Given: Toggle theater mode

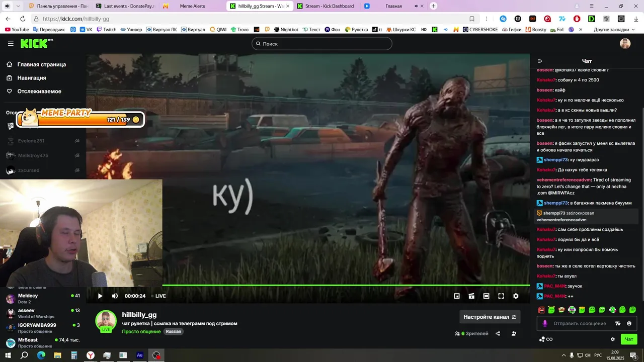Looking at the screenshot, I should [486, 296].
